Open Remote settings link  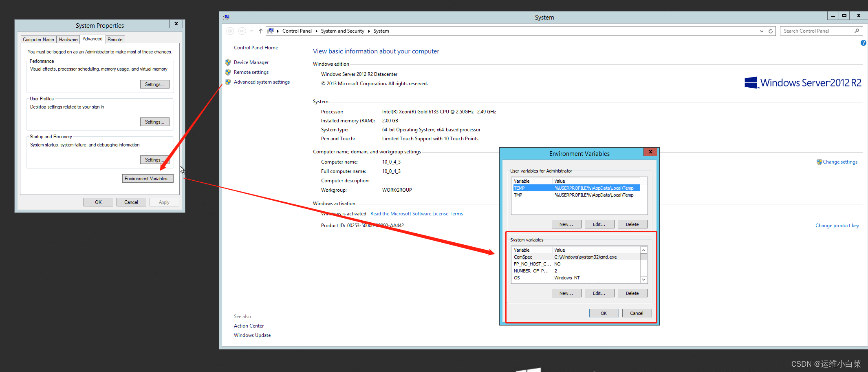(251, 72)
